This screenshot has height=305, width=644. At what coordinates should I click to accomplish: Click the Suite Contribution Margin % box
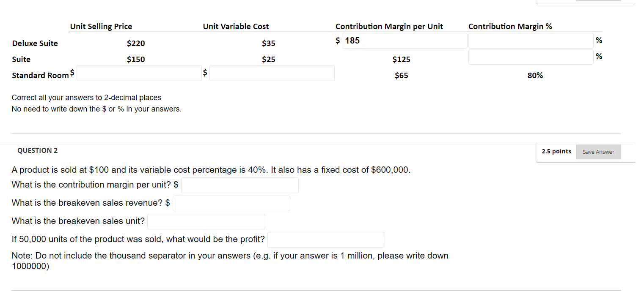click(531, 56)
